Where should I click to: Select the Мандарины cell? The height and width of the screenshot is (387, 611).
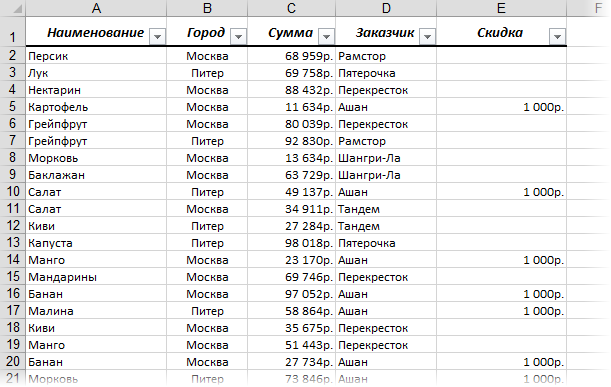pyautogui.click(x=96, y=277)
